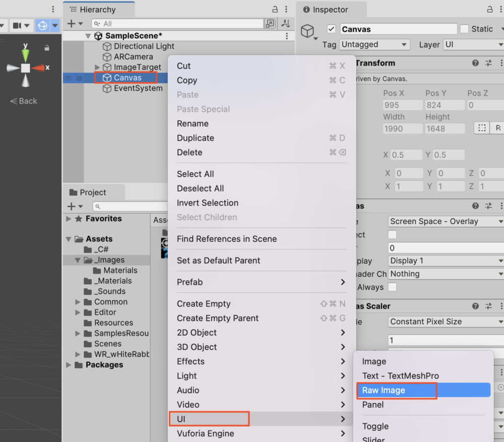Switch to the Project tab
Image resolution: width=504 pixels, height=442 pixels.
click(x=93, y=192)
